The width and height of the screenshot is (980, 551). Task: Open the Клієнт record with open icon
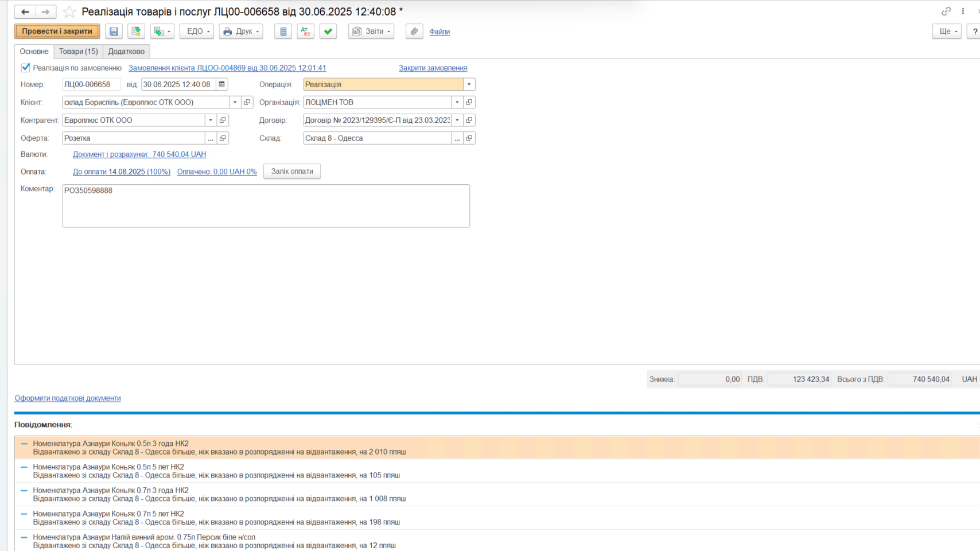click(247, 102)
